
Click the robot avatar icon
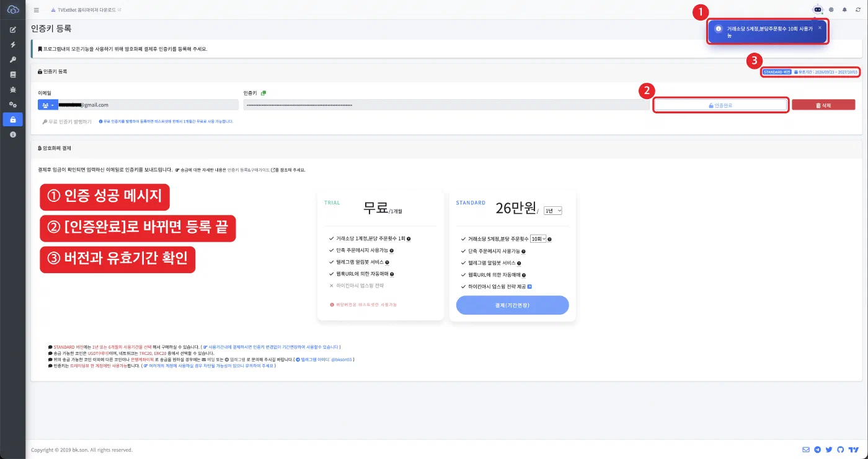tap(818, 10)
